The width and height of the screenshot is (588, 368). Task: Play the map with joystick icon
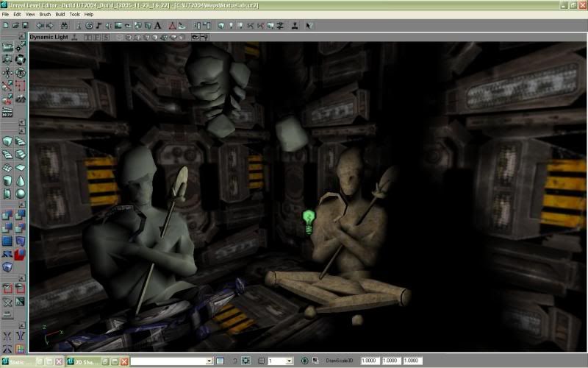point(295,26)
